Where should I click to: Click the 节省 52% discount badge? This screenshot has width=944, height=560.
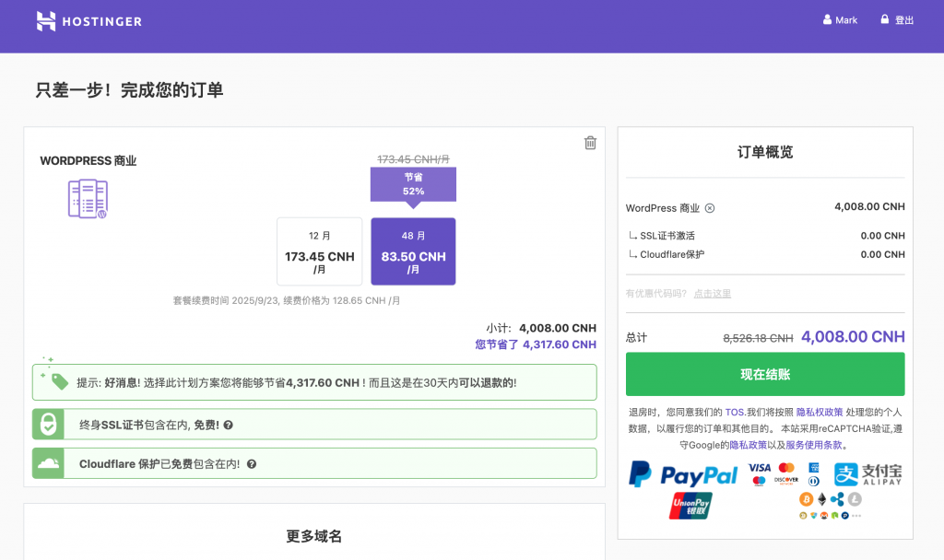point(413,184)
